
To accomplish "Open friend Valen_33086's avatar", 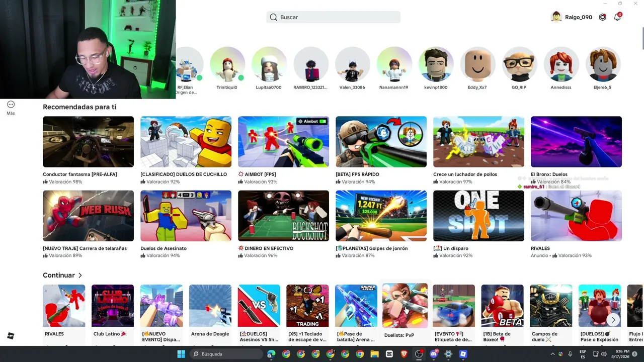I will (x=352, y=64).
